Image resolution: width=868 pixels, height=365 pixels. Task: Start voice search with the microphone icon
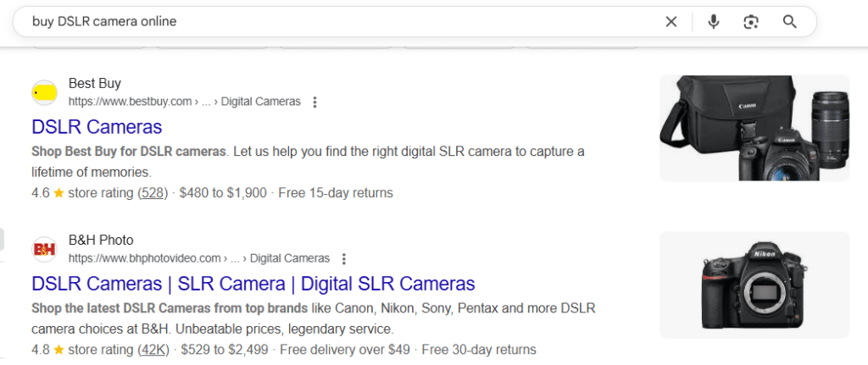tap(714, 22)
